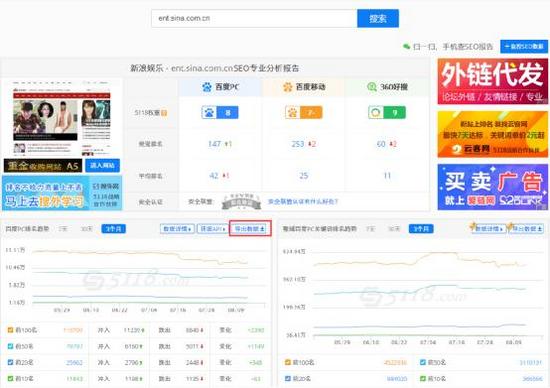Open data details dropdown in right panel
The width and height of the screenshot is (550, 388).
[x=489, y=229]
